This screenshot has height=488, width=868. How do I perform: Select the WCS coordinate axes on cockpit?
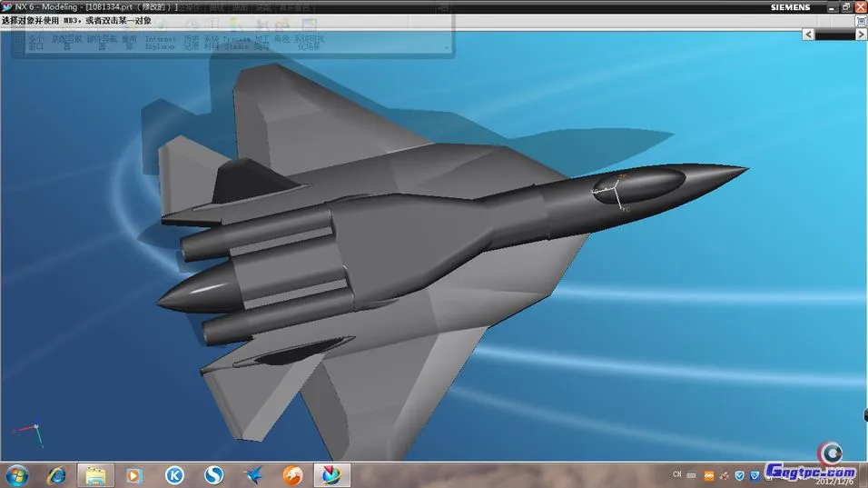click(x=616, y=192)
